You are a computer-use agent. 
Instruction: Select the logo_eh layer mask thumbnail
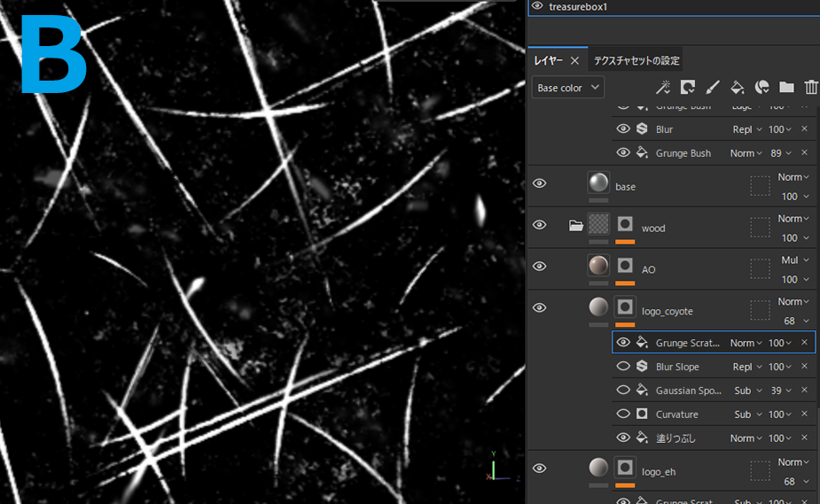coord(625,467)
